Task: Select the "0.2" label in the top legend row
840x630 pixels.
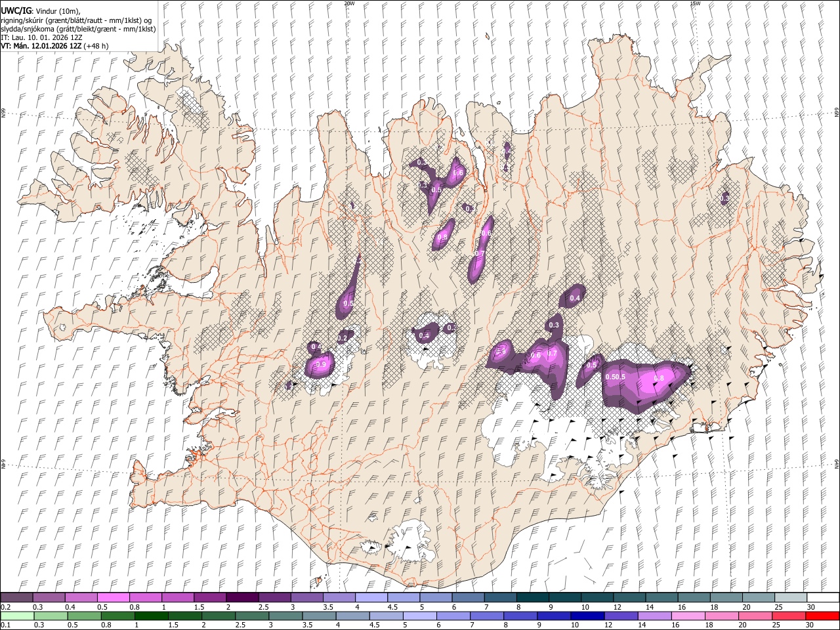Action: 5,607
